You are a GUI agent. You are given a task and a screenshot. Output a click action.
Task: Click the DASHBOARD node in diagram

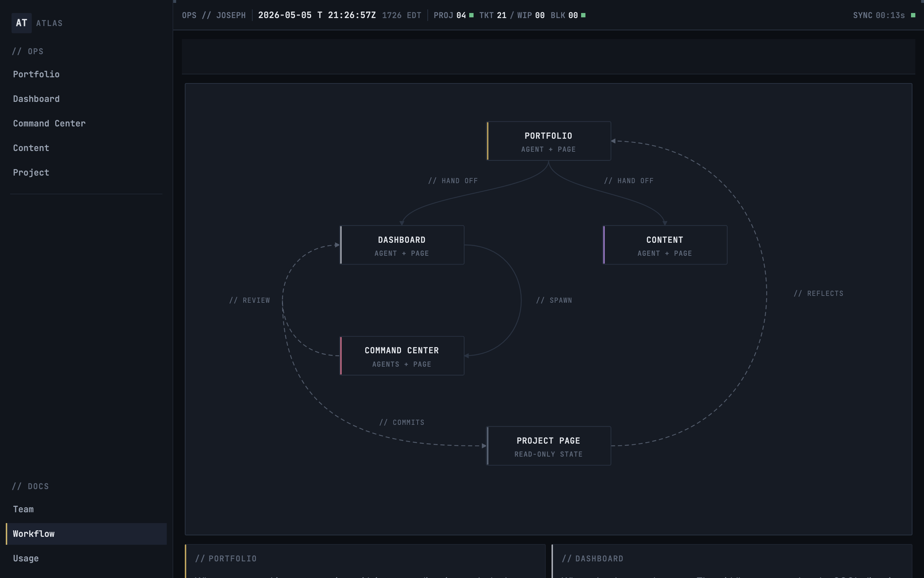click(x=402, y=245)
